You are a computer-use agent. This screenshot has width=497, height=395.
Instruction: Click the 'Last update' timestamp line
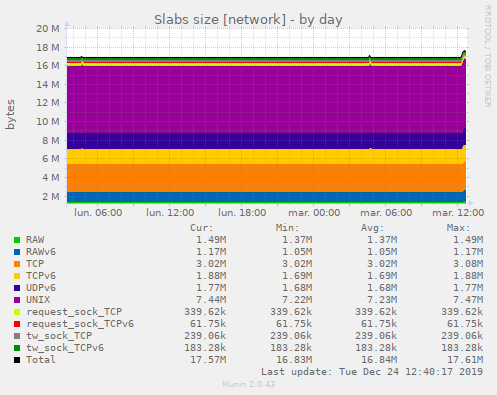point(372,372)
